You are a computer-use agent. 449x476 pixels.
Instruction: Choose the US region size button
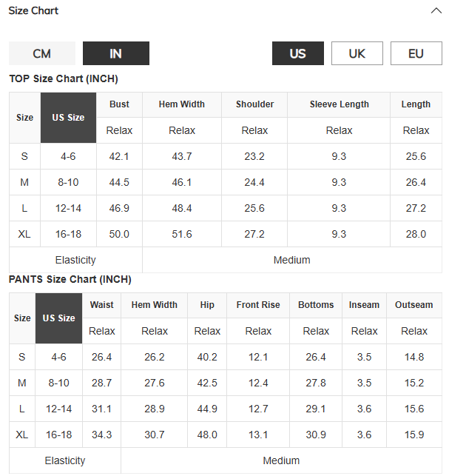coord(298,53)
